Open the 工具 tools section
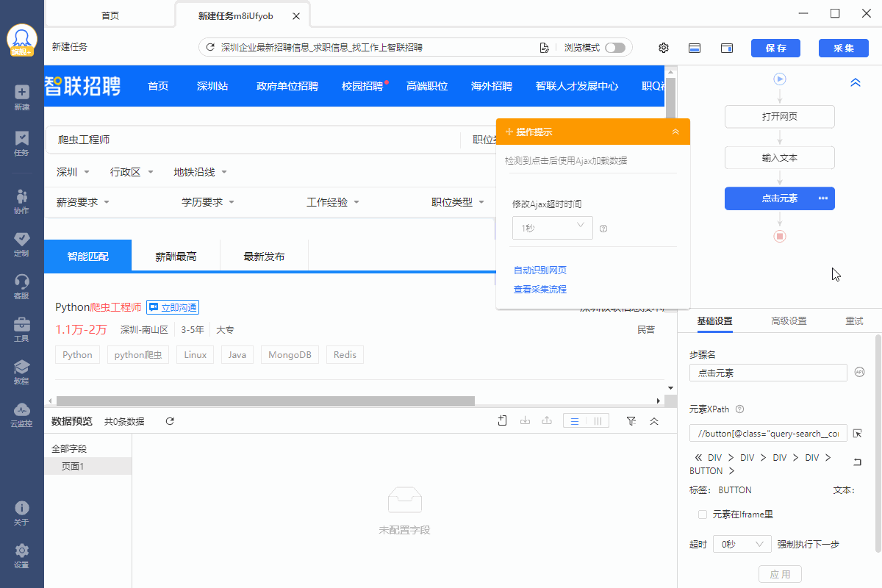The width and height of the screenshot is (882, 588). (x=21, y=329)
